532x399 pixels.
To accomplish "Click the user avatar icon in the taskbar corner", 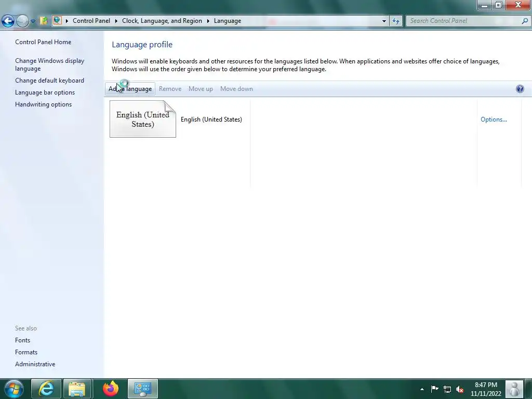I will 514,389.
